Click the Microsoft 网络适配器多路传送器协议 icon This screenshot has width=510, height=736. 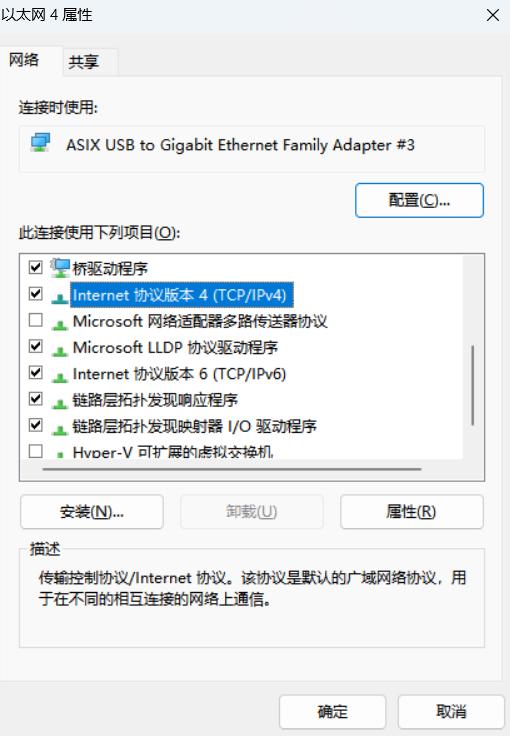(60, 324)
